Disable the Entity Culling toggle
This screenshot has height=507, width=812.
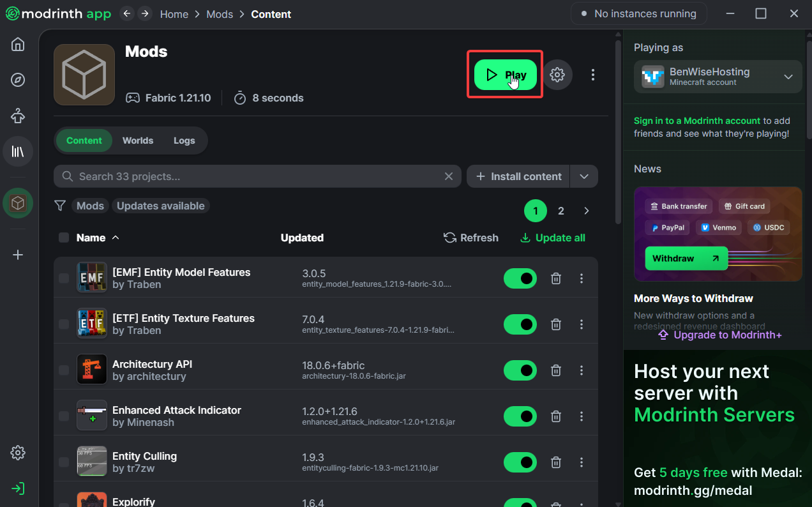[520, 462]
